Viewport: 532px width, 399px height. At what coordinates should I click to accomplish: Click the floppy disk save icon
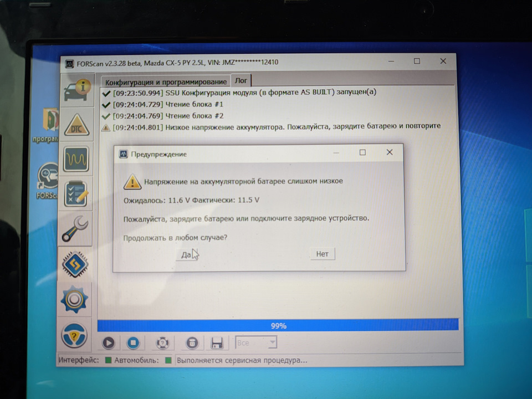click(x=217, y=342)
